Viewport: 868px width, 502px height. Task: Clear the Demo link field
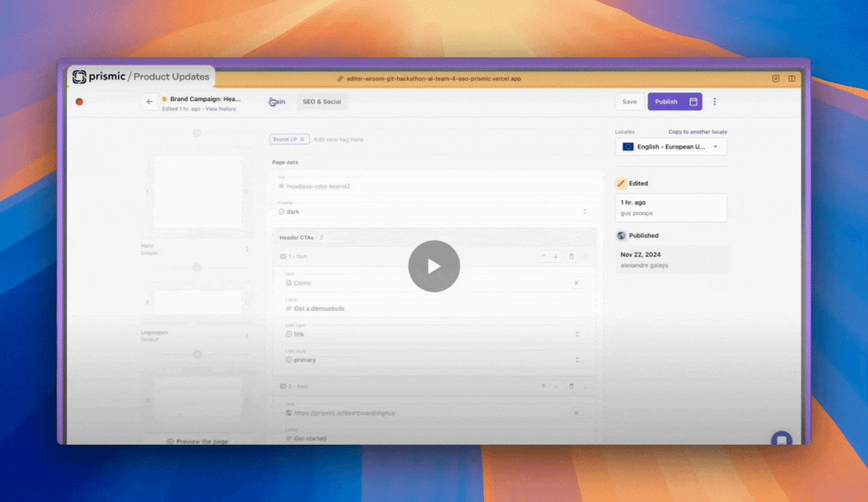[576, 283]
